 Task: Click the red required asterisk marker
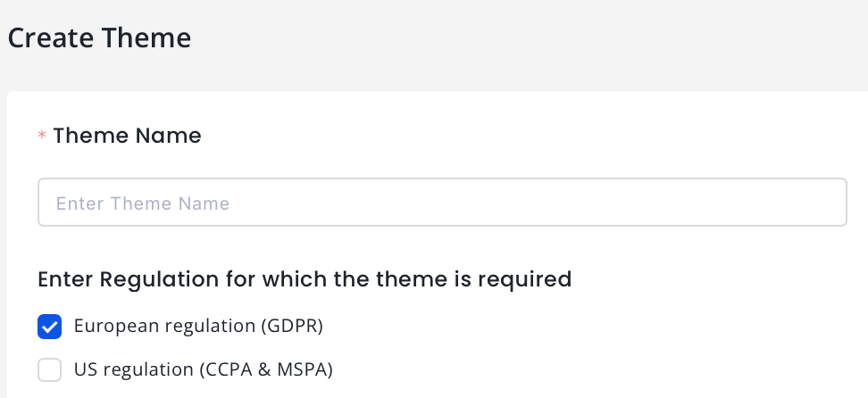(x=41, y=137)
